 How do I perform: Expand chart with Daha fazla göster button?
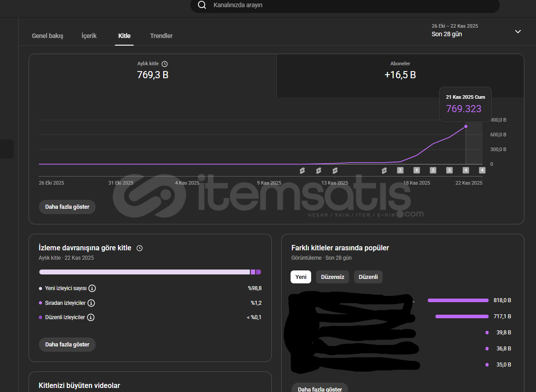pyautogui.click(x=67, y=207)
